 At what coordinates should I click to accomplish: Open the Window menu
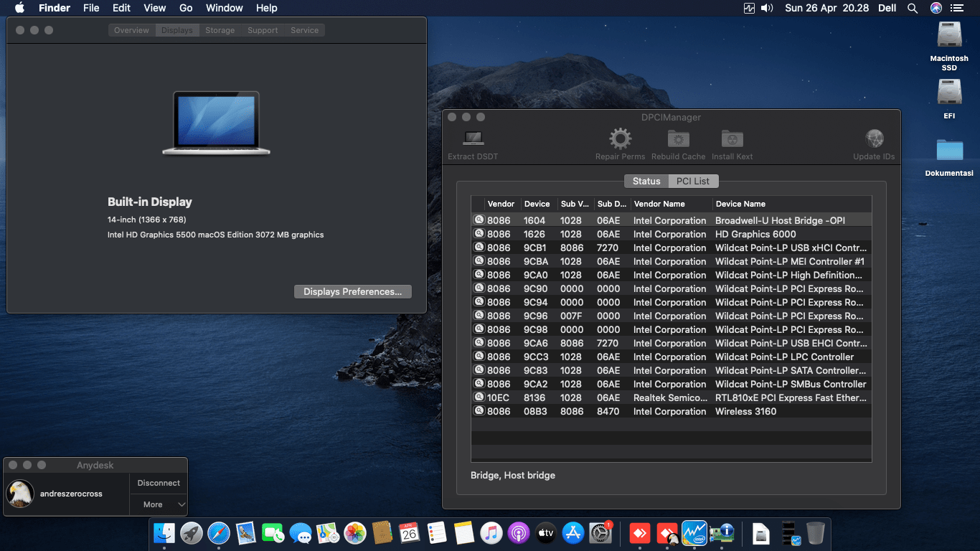pyautogui.click(x=225, y=8)
